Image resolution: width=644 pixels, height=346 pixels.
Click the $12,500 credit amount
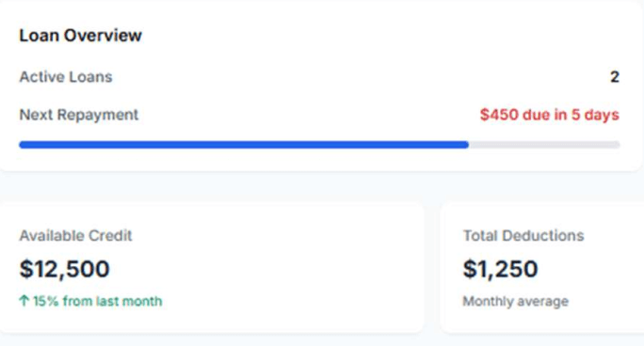pyautogui.click(x=64, y=269)
